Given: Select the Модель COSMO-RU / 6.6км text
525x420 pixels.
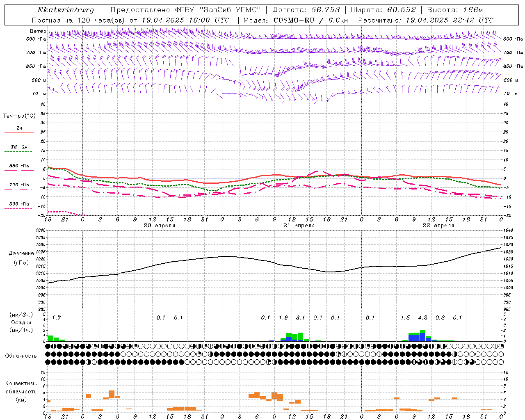Looking at the screenshot, I should point(295,20).
